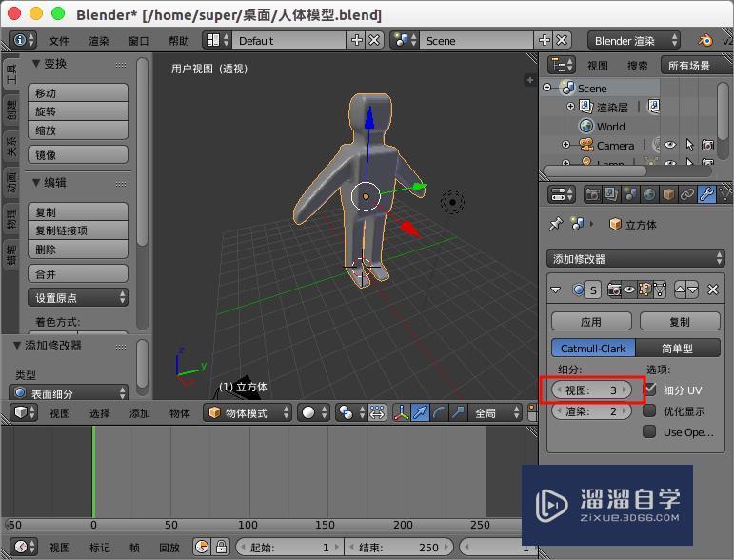Screen dimensions: 734x560
Task: Remove the subdivision modifier with X
Action: pyautogui.click(x=712, y=290)
